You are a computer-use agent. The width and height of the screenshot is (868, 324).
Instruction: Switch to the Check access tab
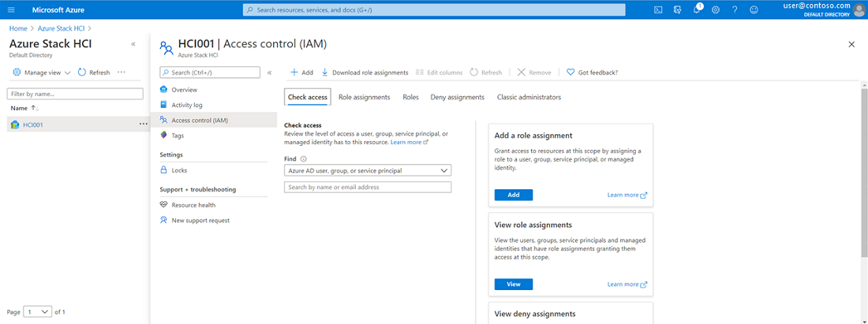pos(307,97)
